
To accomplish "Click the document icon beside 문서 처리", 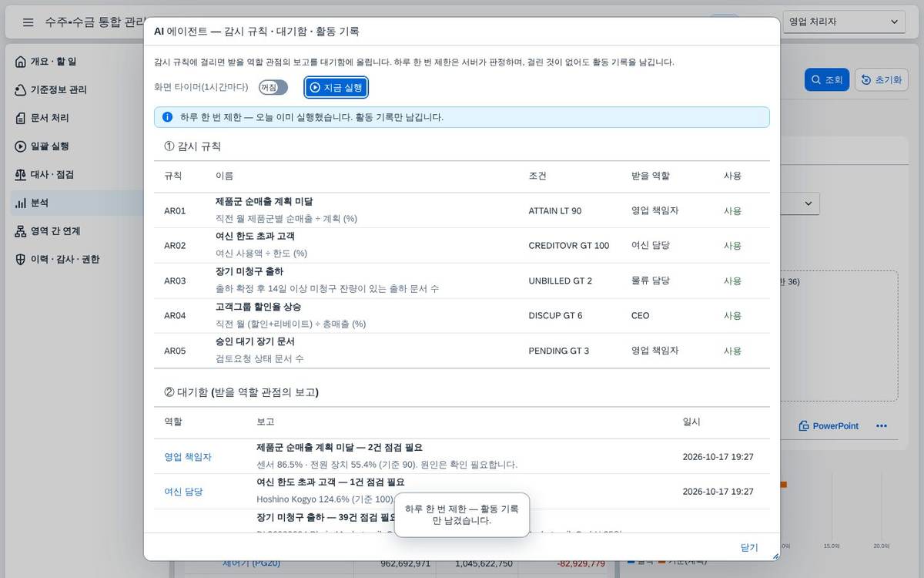I will [21, 118].
